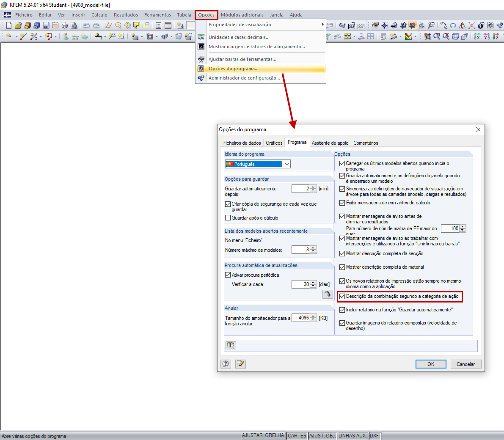Open dropdown arrow next to dimension tool

coord(105,37)
